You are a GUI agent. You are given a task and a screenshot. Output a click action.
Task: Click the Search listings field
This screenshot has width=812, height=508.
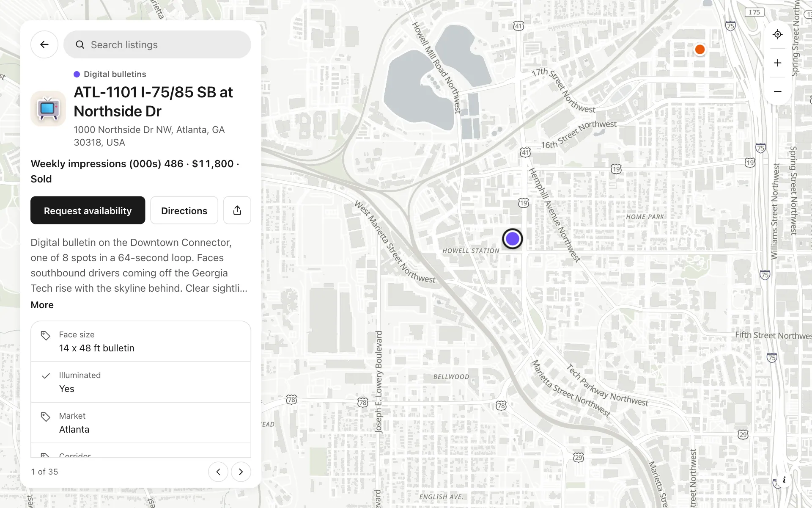point(157,44)
